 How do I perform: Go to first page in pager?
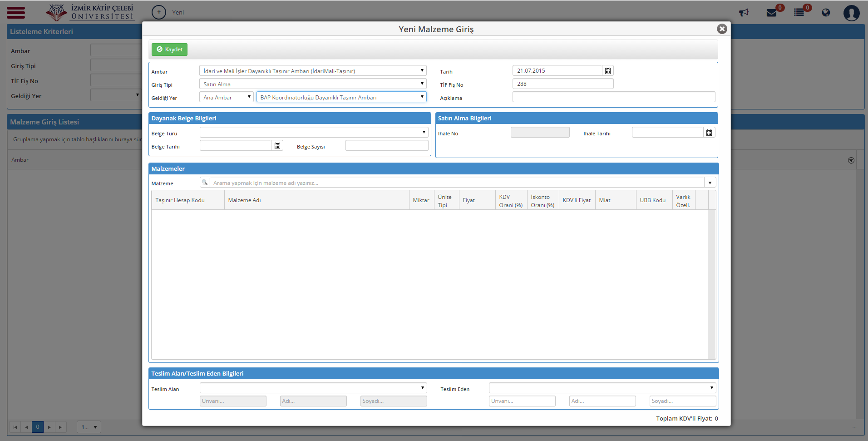click(15, 427)
